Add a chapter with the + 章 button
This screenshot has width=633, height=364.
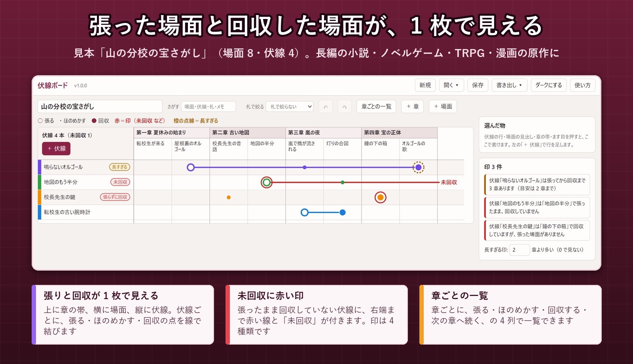coord(413,106)
